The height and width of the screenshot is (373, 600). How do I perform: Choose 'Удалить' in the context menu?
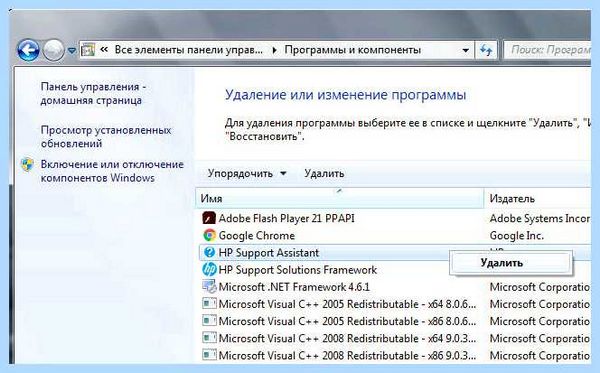pyautogui.click(x=511, y=263)
